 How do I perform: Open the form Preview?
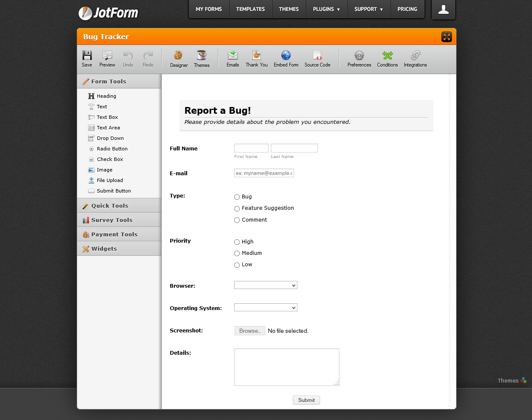[x=107, y=56]
